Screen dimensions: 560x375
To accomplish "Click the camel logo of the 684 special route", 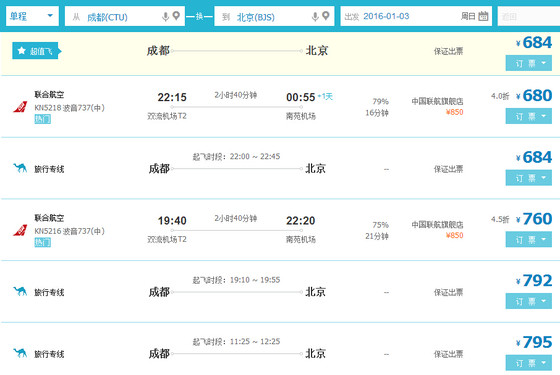I will tap(20, 168).
